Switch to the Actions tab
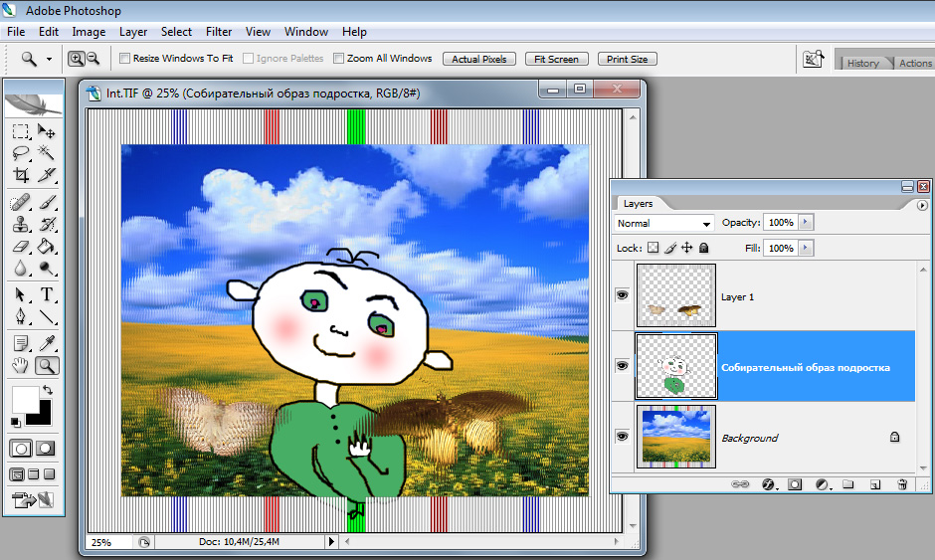The height and width of the screenshot is (560, 935). (x=915, y=64)
